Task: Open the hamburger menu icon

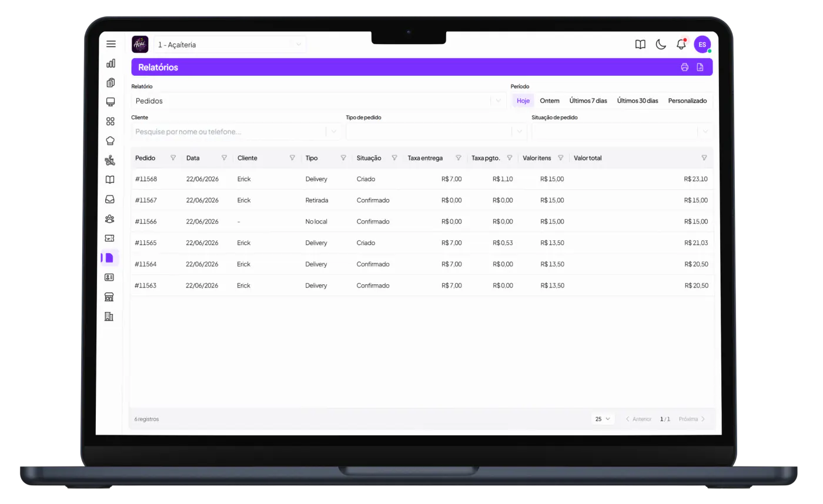Action: (x=111, y=44)
